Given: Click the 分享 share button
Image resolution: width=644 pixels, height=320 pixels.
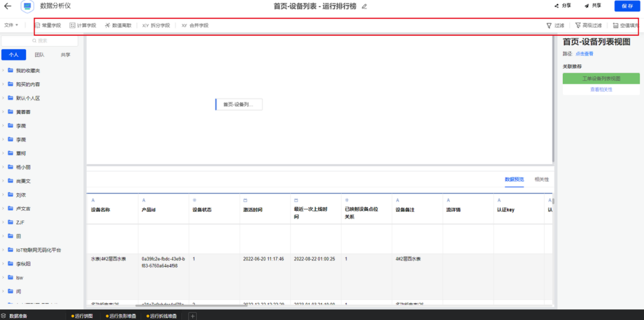Looking at the screenshot, I should 563,6.
